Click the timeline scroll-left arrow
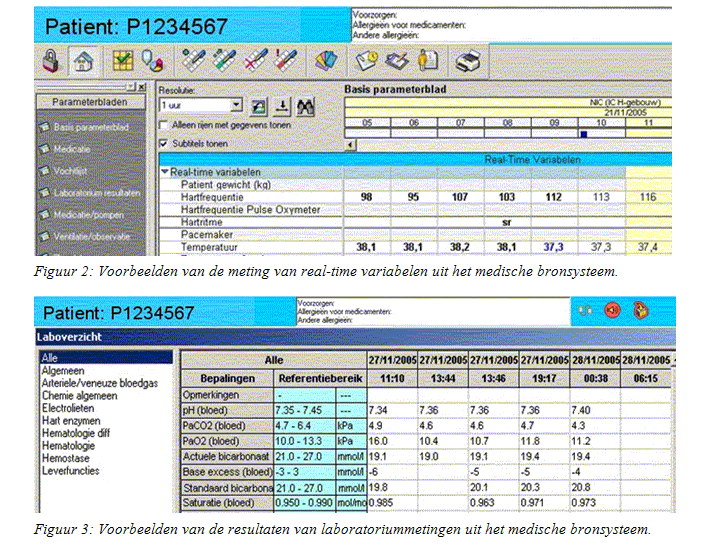705x546 pixels. point(351,145)
